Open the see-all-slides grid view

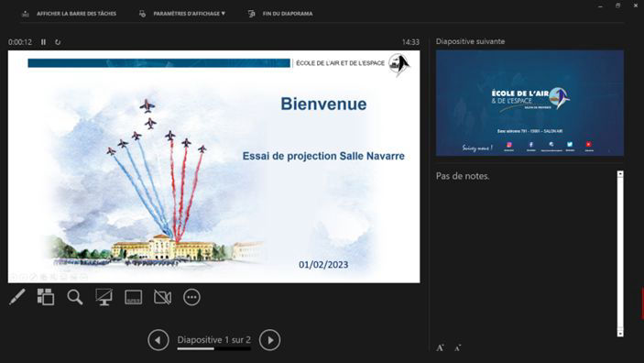coord(46,297)
